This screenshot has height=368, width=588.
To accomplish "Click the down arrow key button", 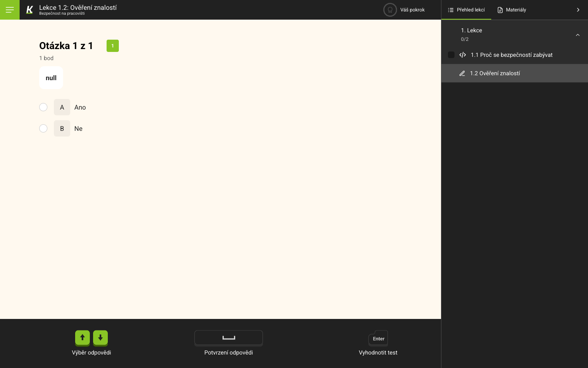I will 100,338.
